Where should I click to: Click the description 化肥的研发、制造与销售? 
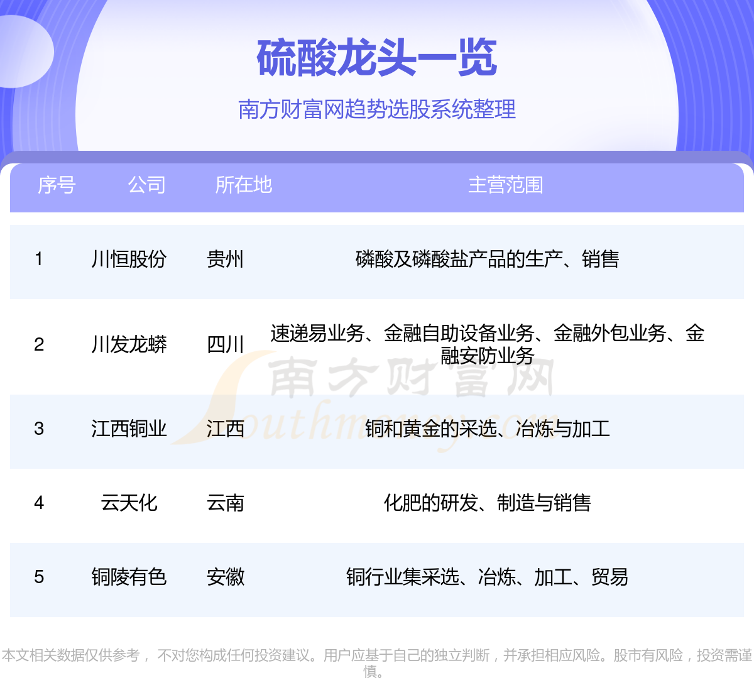(488, 503)
